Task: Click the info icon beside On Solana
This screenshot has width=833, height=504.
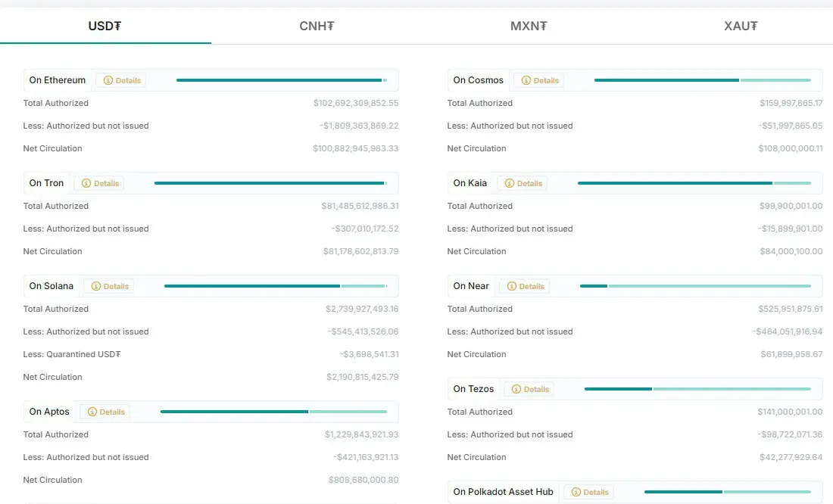Action: point(96,287)
